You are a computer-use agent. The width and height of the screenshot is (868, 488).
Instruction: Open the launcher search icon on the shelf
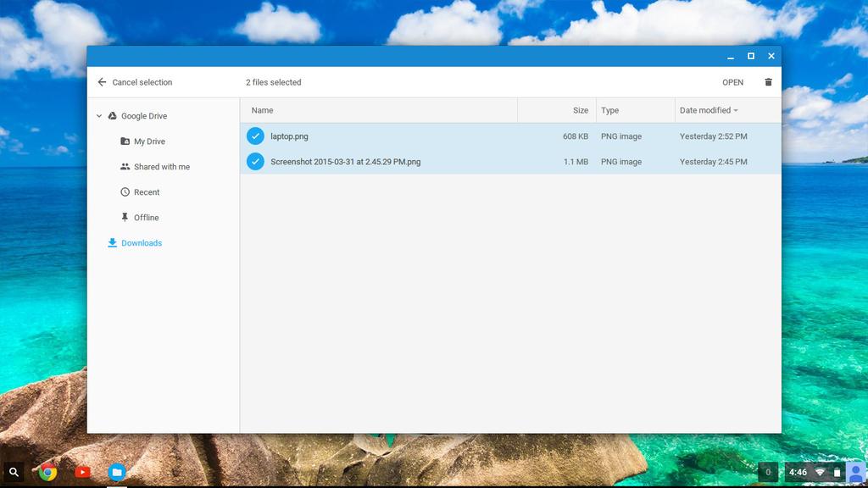[x=14, y=473]
